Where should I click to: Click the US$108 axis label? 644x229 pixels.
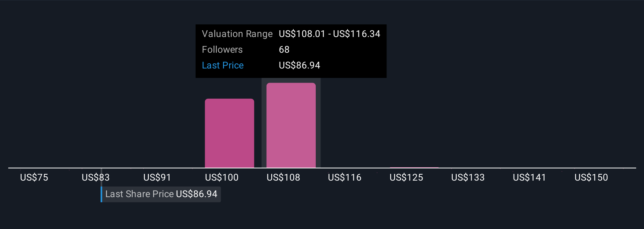(x=283, y=177)
